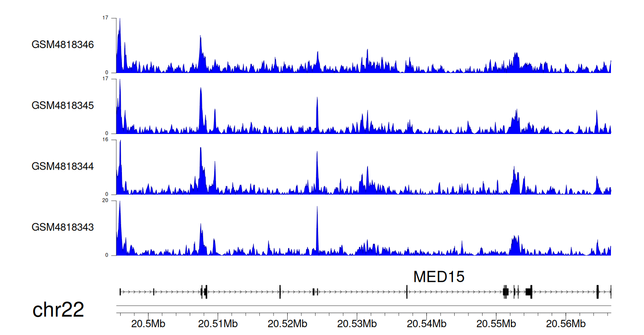Click the MED15 gene name
This screenshot has height=335, width=644.
pyautogui.click(x=438, y=277)
